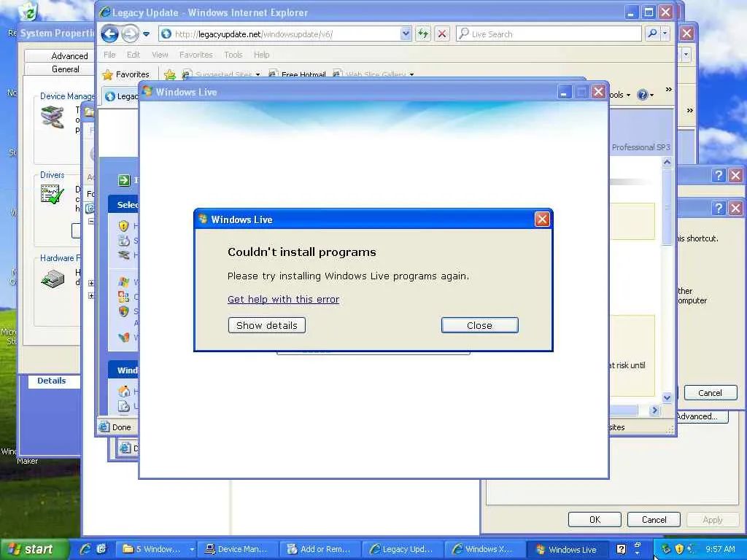Click the upper question mark help button at right
747x560 pixels.
(719, 175)
